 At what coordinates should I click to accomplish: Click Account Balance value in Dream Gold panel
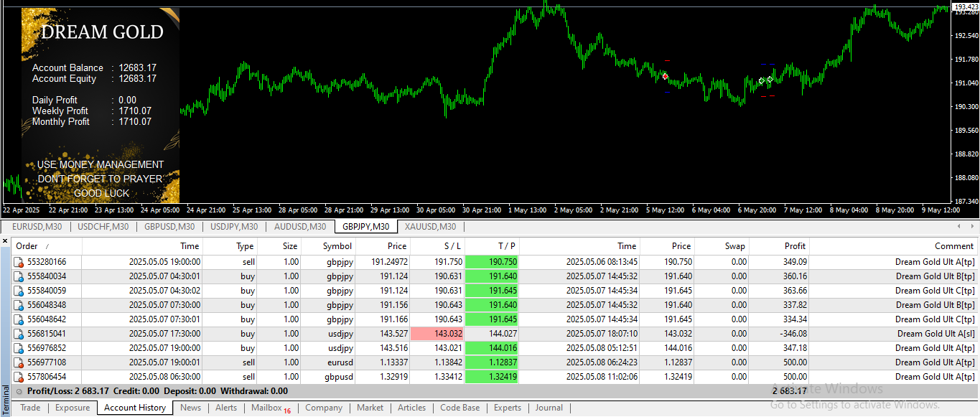point(138,67)
